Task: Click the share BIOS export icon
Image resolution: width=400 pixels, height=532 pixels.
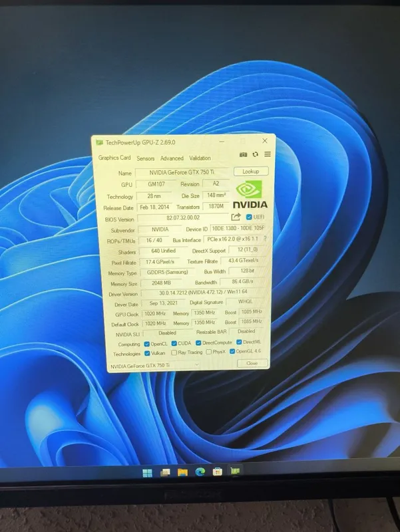Action: pos(236,217)
